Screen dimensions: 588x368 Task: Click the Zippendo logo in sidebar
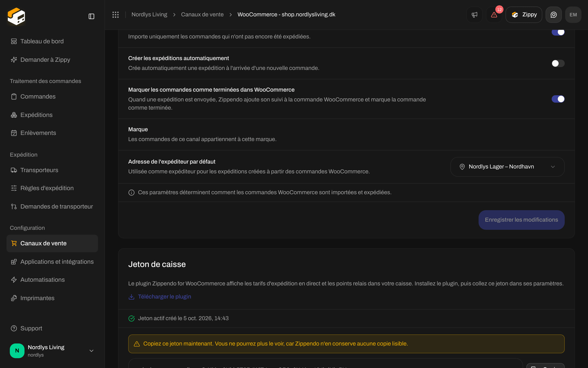pyautogui.click(x=16, y=16)
